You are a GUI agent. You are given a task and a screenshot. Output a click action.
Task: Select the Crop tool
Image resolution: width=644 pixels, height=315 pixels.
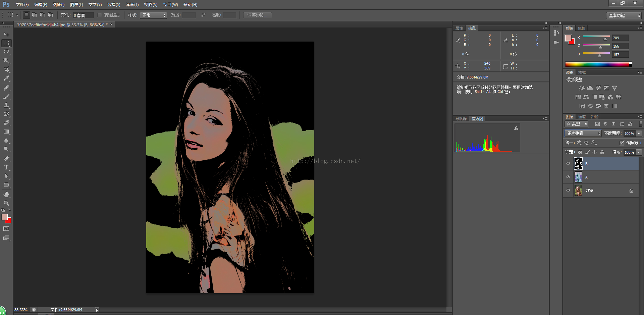pyautogui.click(x=6, y=69)
